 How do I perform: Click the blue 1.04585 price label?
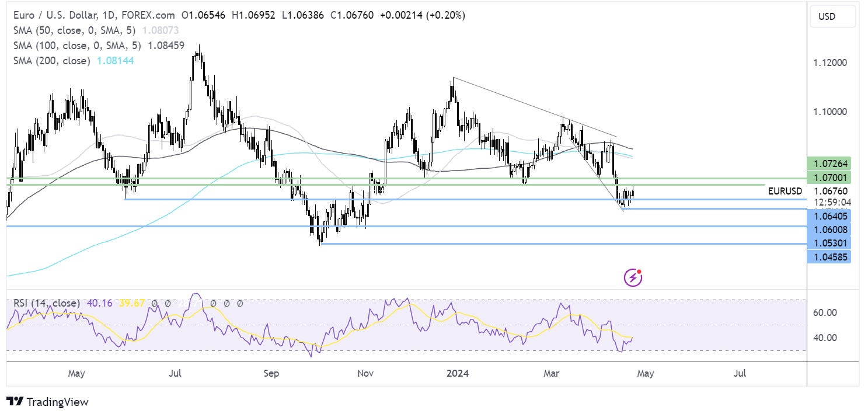(x=828, y=256)
